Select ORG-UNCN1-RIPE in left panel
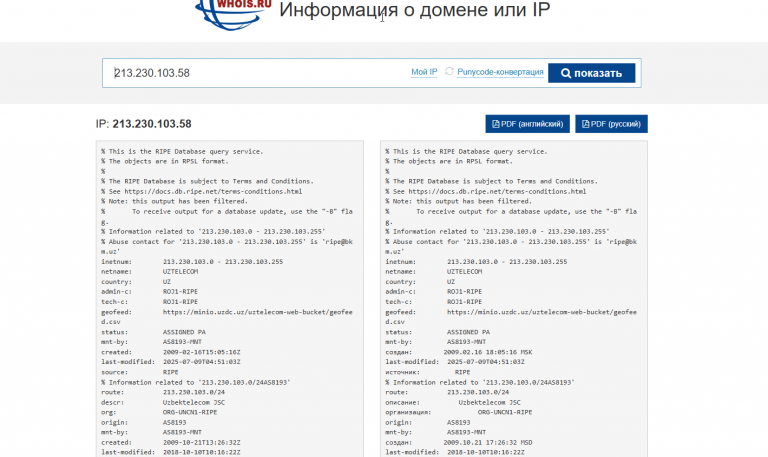The image size is (768, 457). [x=190, y=412]
